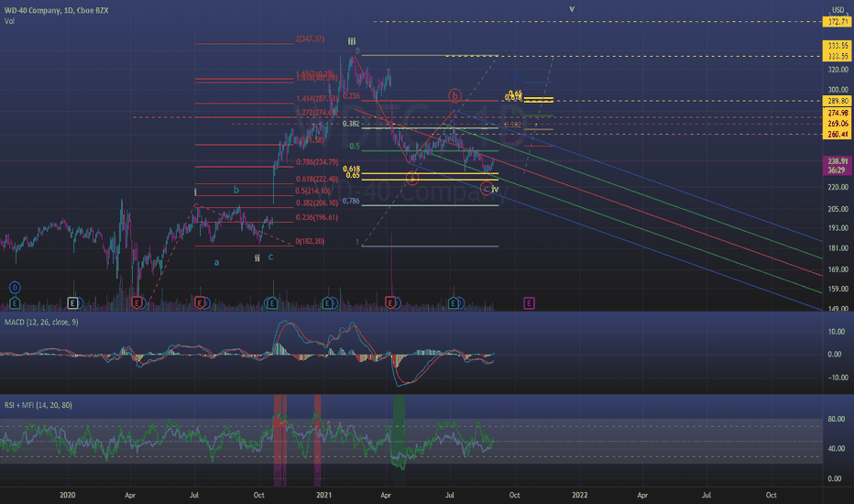The height and width of the screenshot is (504, 854).
Task: Click the yellow 0.65 retracement label
Action: 353,175
